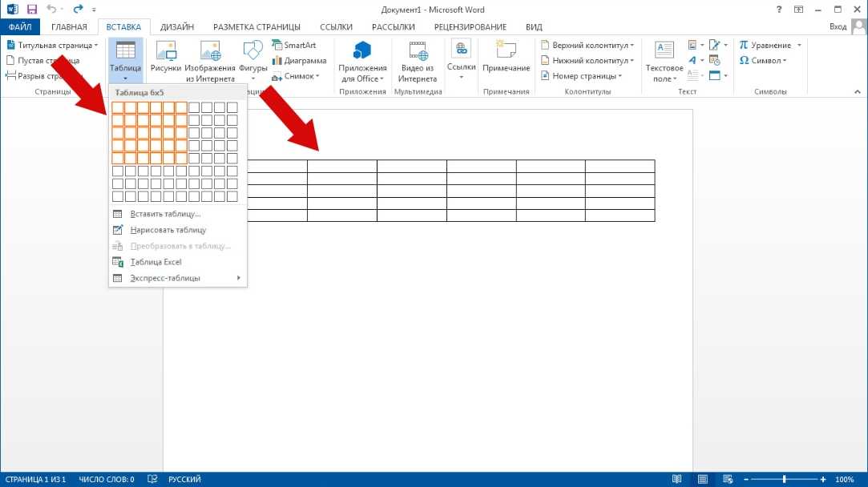868x487 pixels.
Task: Switch to the ГЛАВНАЯ tab
Action: tap(69, 26)
